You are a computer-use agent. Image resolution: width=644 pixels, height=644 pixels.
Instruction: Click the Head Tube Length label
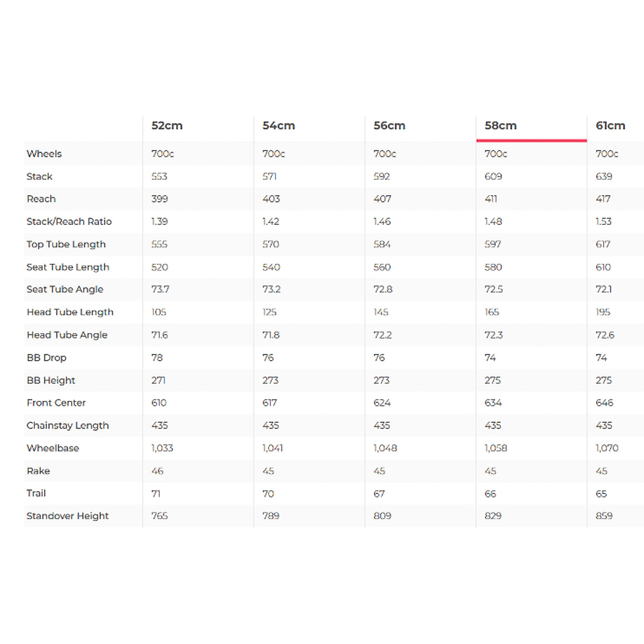[x=70, y=312]
